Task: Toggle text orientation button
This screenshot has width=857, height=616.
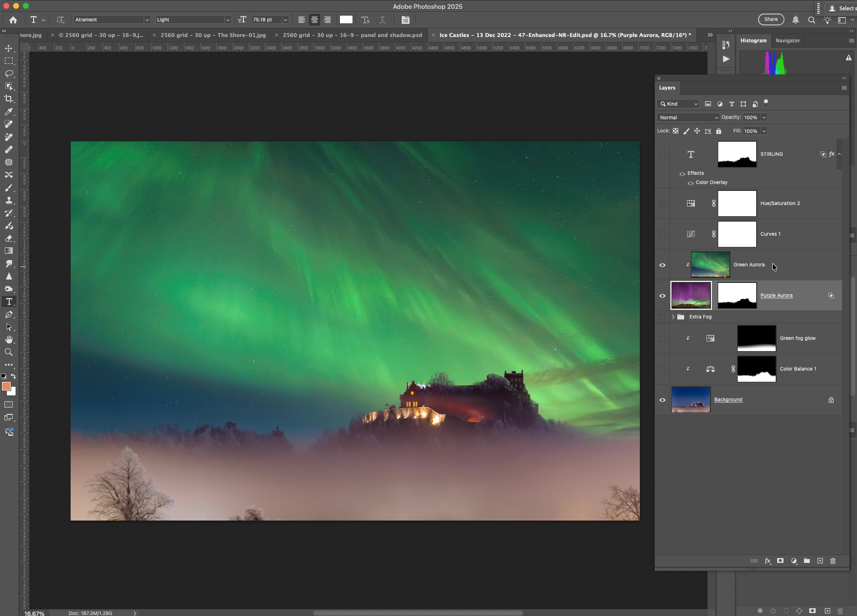Action: tap(60, 20)
